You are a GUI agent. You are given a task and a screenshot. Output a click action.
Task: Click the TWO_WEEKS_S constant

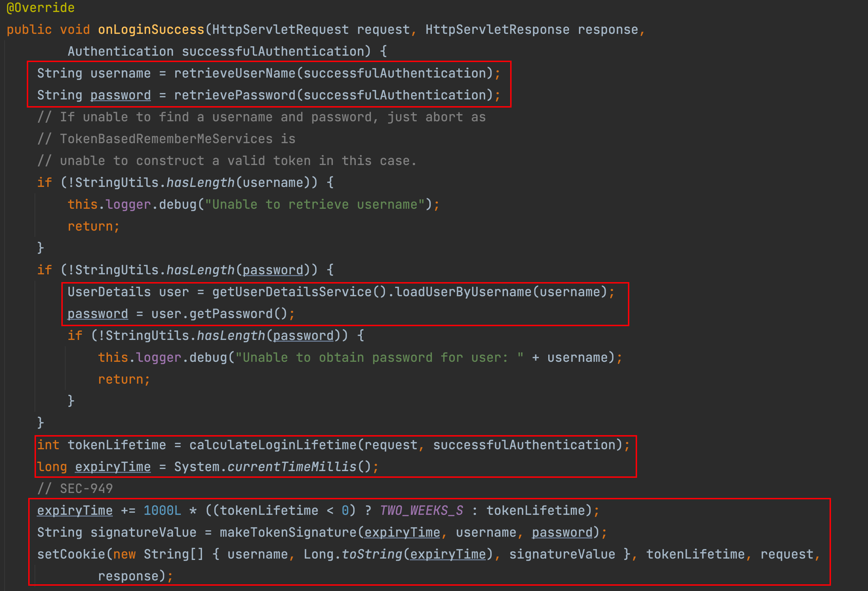coord(421,511)
